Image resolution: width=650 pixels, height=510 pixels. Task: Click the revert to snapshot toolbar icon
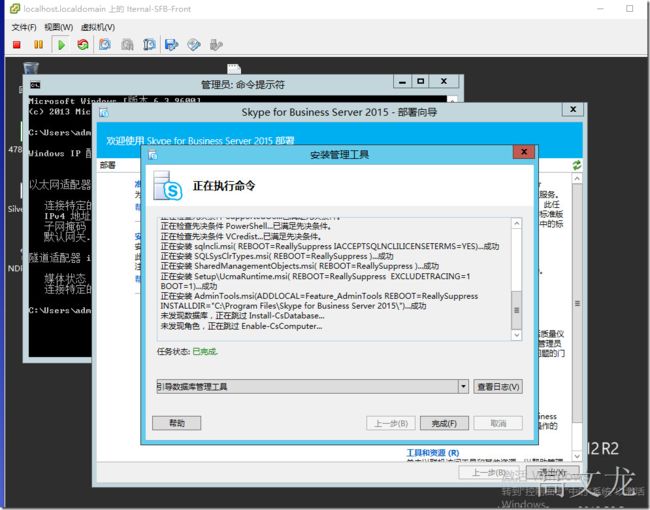click(x=127, y=44)
